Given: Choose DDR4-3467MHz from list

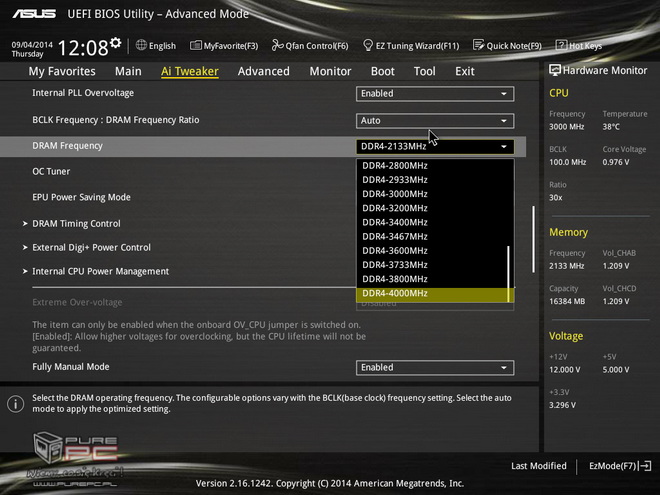Looking at the screenshot, I should click(432, 237).
